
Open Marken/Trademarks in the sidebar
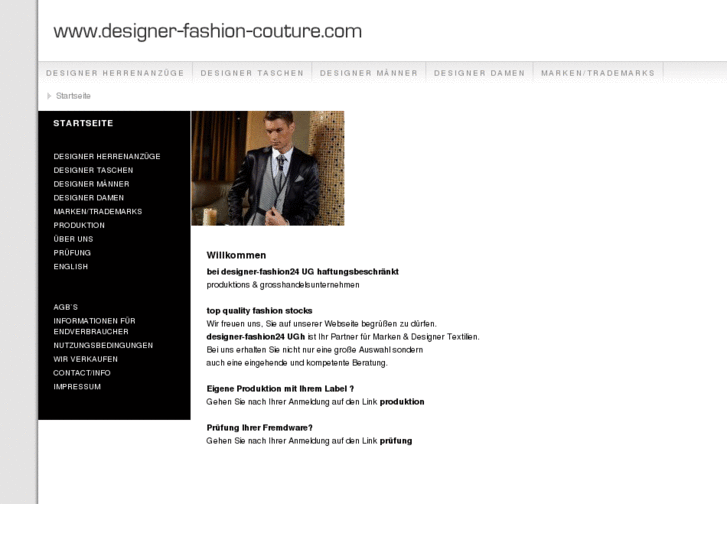coord(98,212)
